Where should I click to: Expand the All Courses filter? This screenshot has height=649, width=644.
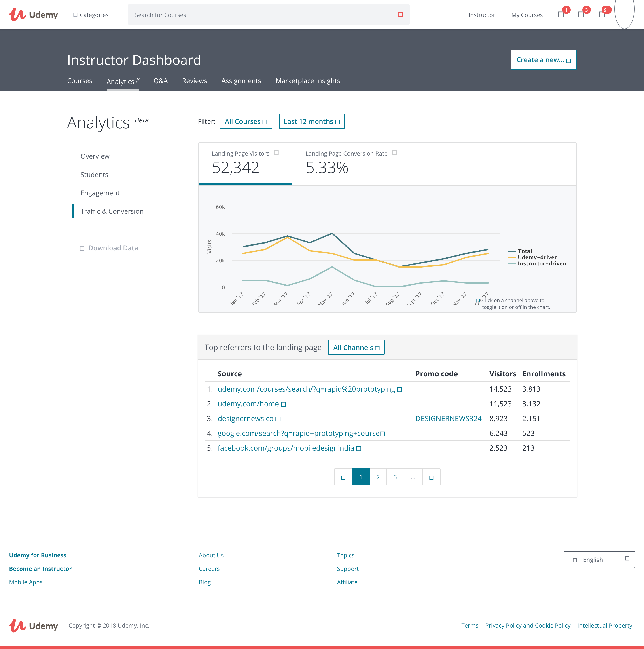246,121
